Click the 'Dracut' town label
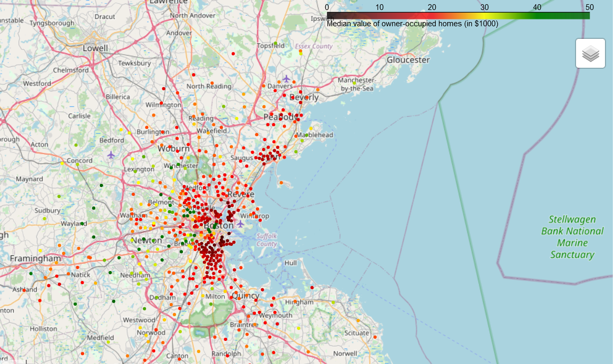The height and width of the screenshot is (364, 616). coord(105,17)
